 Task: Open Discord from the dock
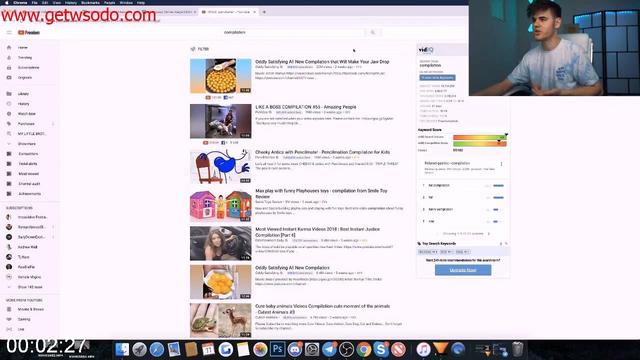[294, 349]
